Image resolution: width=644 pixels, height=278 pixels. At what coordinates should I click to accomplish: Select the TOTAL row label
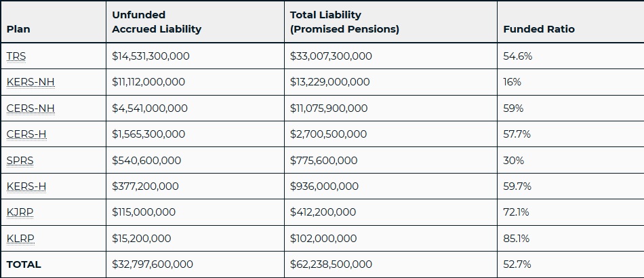pos(24,264)
